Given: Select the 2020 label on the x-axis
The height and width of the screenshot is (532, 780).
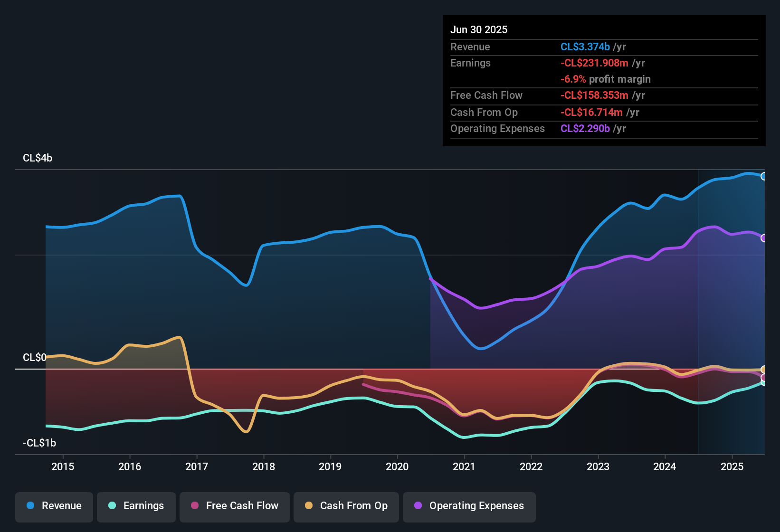Looking at the screenshot, I should [397, 466].
